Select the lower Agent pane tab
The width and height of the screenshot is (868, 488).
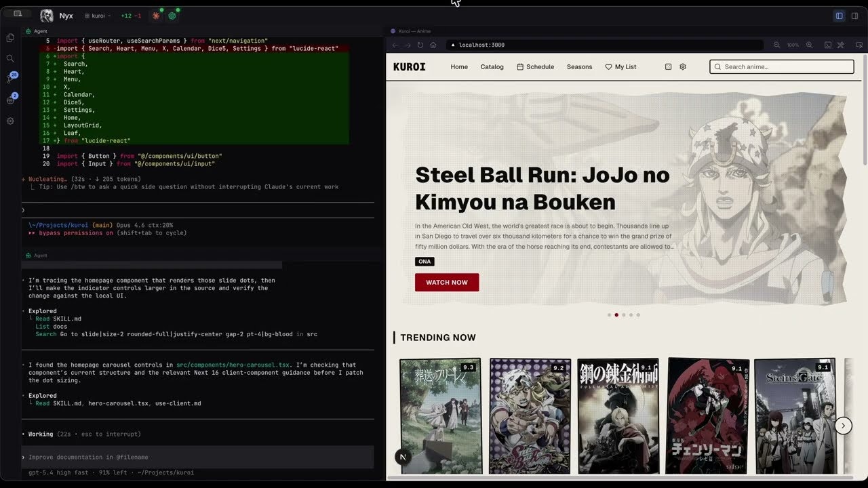(x=37, y=256)
